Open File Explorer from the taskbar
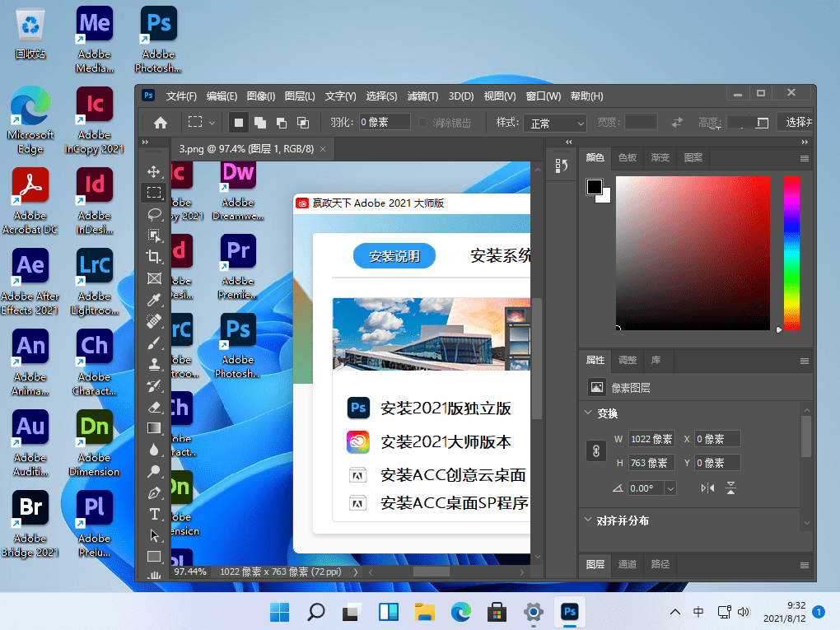 (424, 611)
